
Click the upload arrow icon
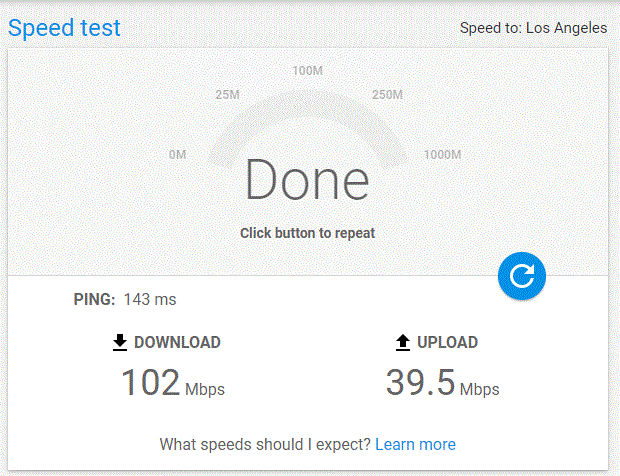403,343
